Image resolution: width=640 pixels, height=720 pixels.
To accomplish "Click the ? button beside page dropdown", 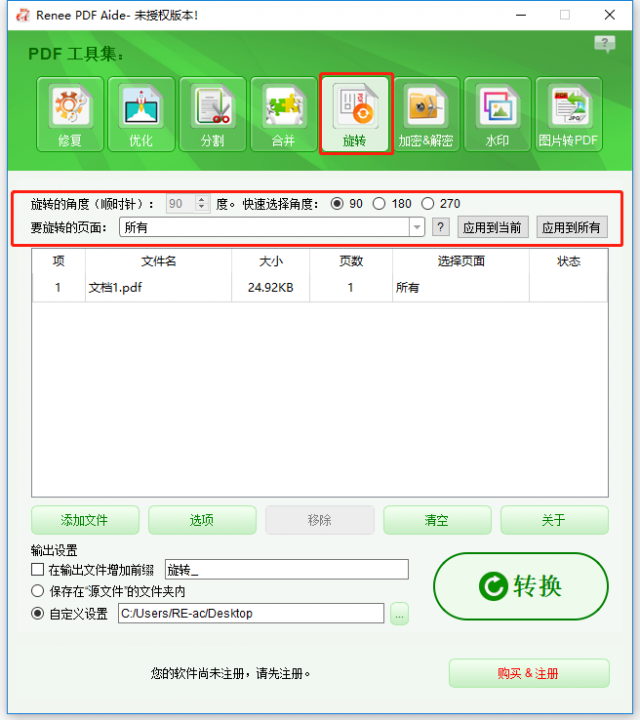I will (440, 227).
